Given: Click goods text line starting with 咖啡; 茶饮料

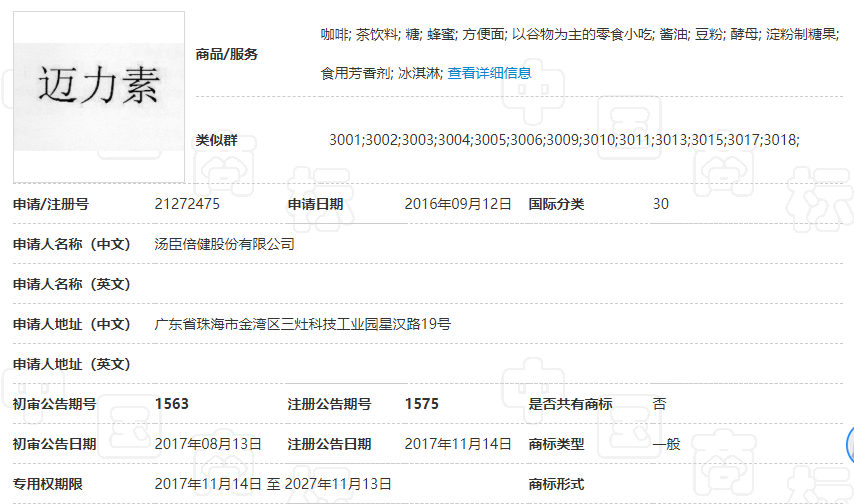Looking at the screenshot, I should 580,35.
